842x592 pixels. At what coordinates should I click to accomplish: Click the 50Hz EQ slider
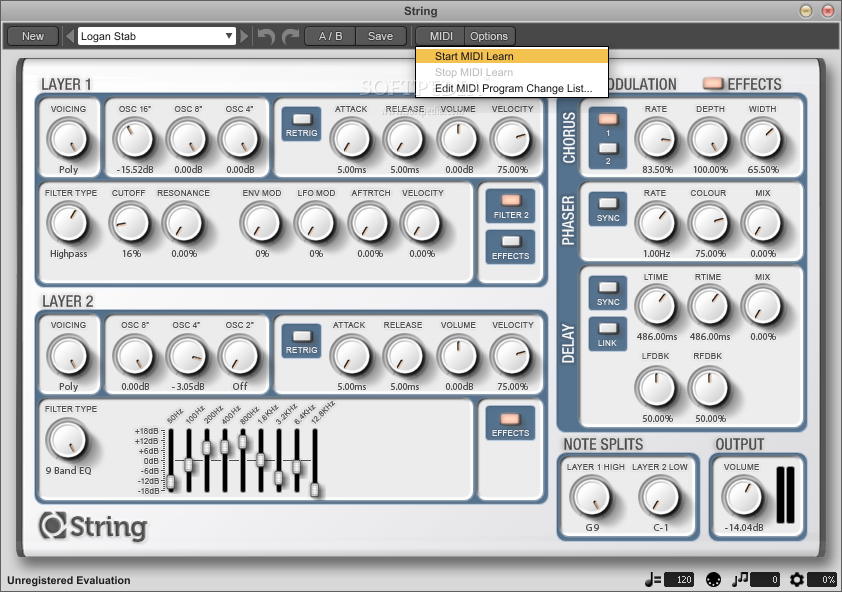click(171, 460)
